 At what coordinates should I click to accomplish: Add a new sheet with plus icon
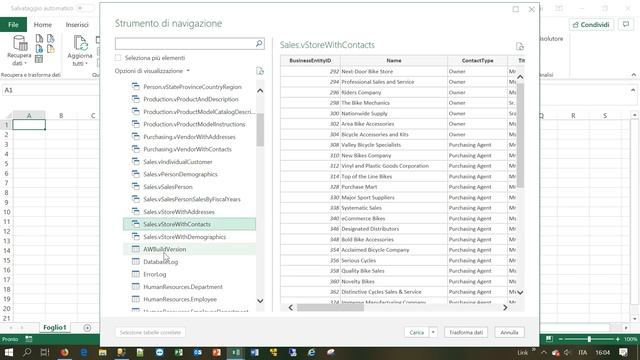pos(87,328)
